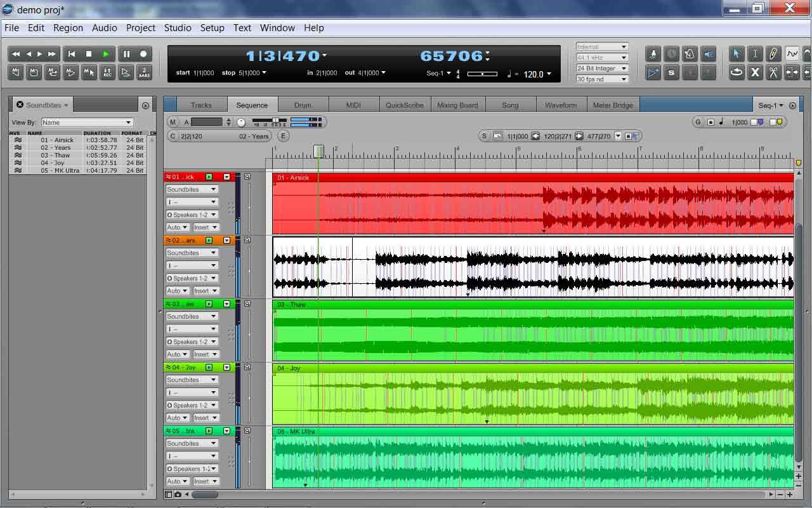Select the Pencil tool

(x=773, y=54)
